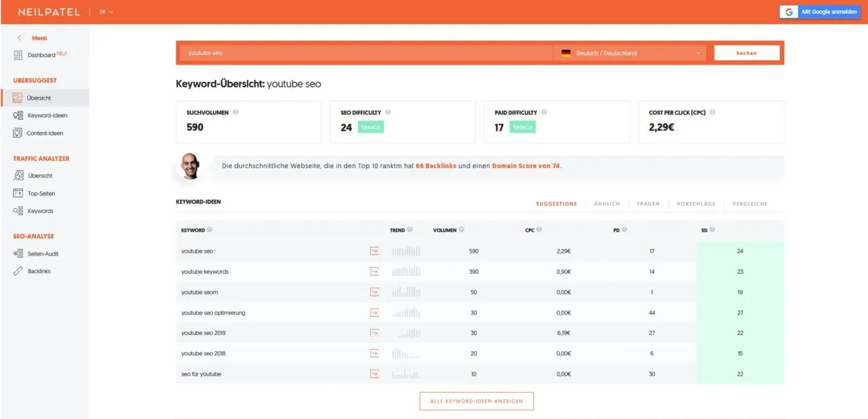
Task: Switch to the Vorschläge tab
Action: point(696,203)
